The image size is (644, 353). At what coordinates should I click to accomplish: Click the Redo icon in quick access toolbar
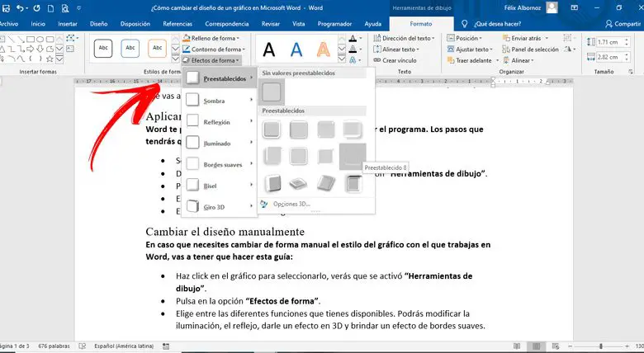tap(36, 7)
